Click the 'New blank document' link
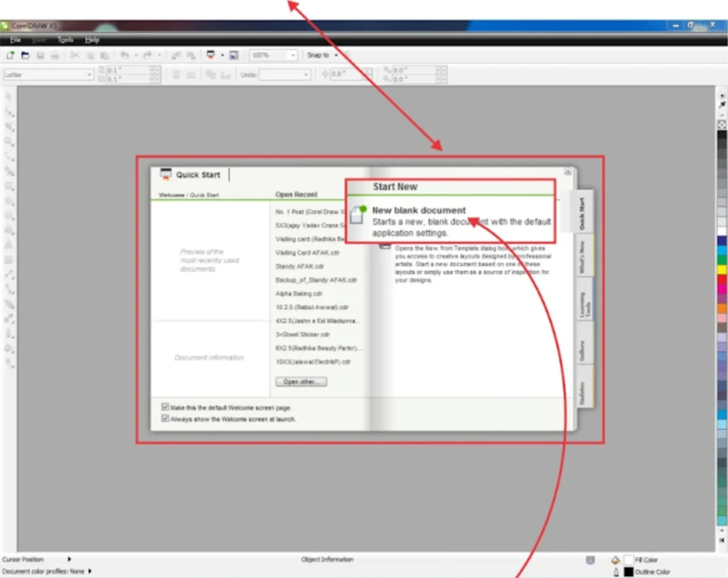 [419, 210]
